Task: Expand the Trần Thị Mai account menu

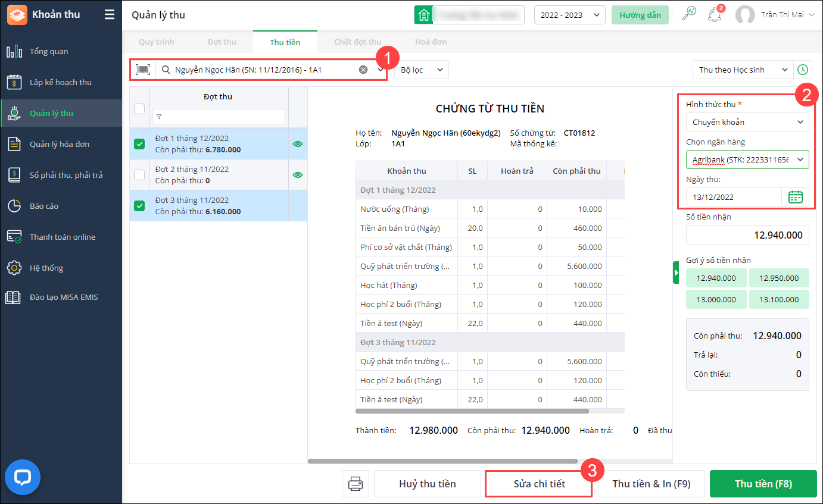Action: pyautogui.click(x=787, y=15)
